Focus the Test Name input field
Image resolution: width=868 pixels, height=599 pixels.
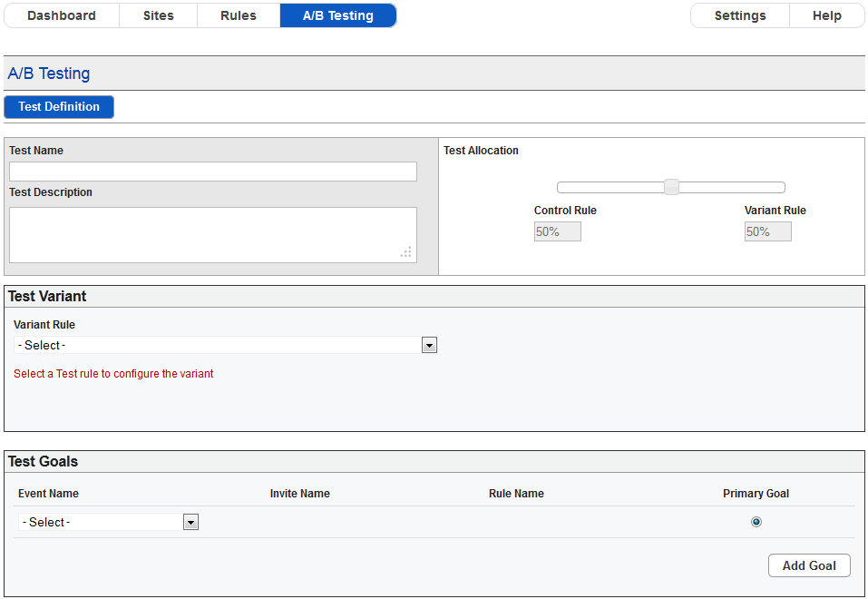tap(213, 172)
